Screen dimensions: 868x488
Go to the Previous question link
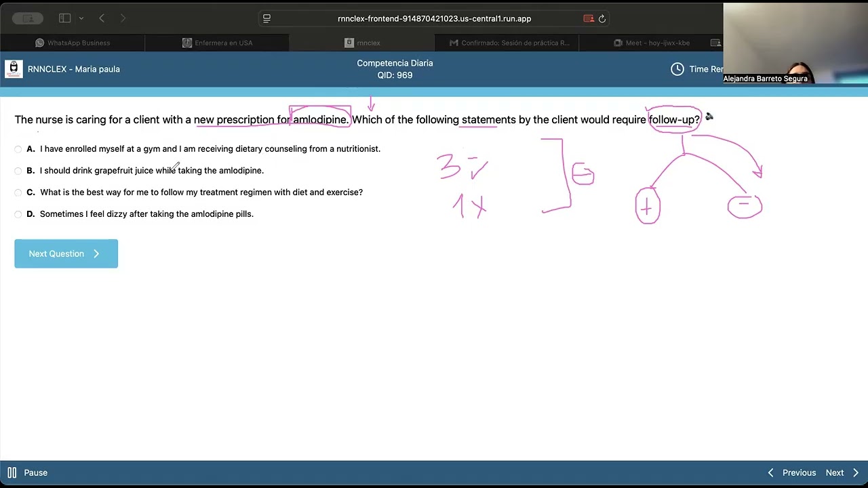tap(799, 473)
